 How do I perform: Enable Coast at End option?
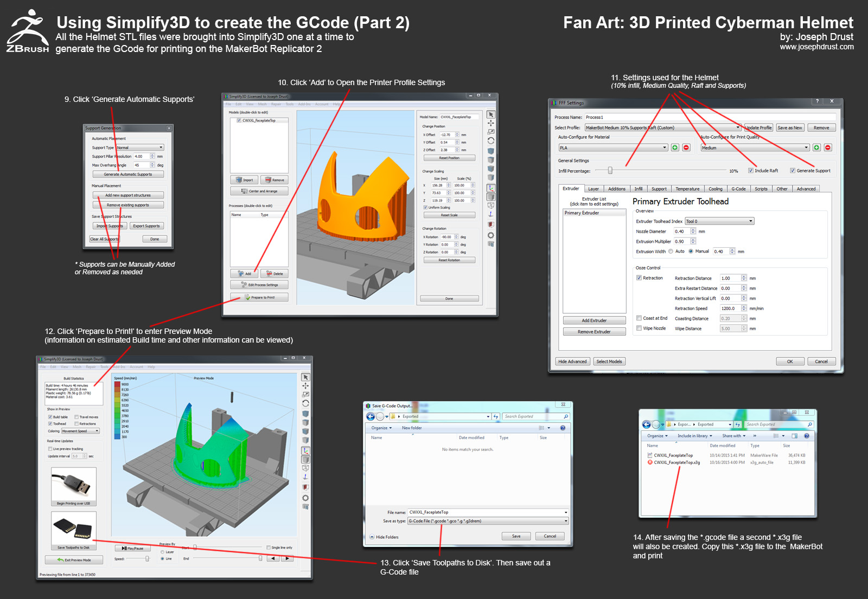[x=639, y=318]
